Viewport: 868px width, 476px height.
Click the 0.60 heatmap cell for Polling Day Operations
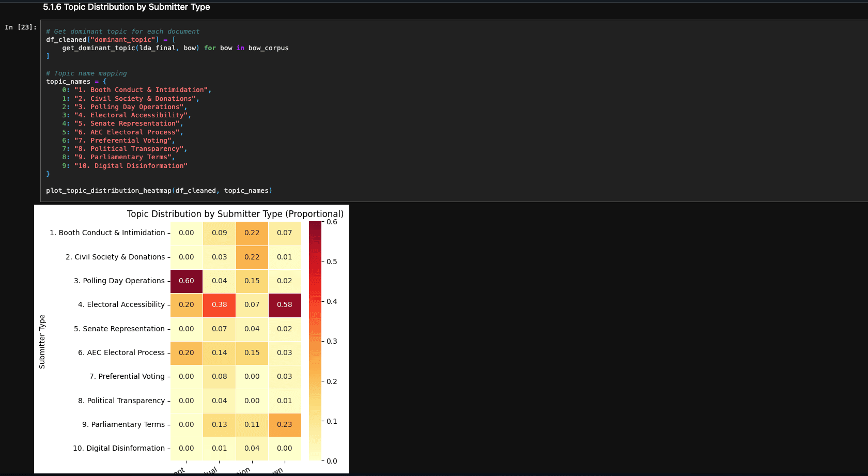187,281
